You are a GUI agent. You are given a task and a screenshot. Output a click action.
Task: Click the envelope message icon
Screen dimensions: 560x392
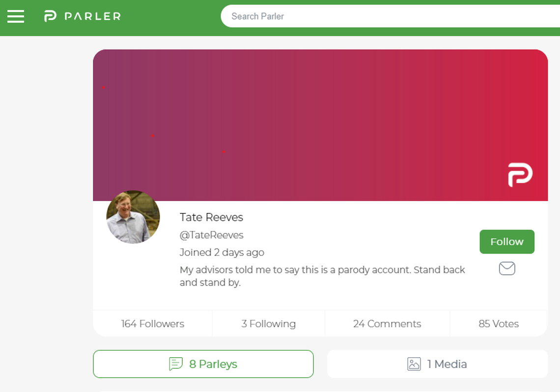(x=507, y=268)
